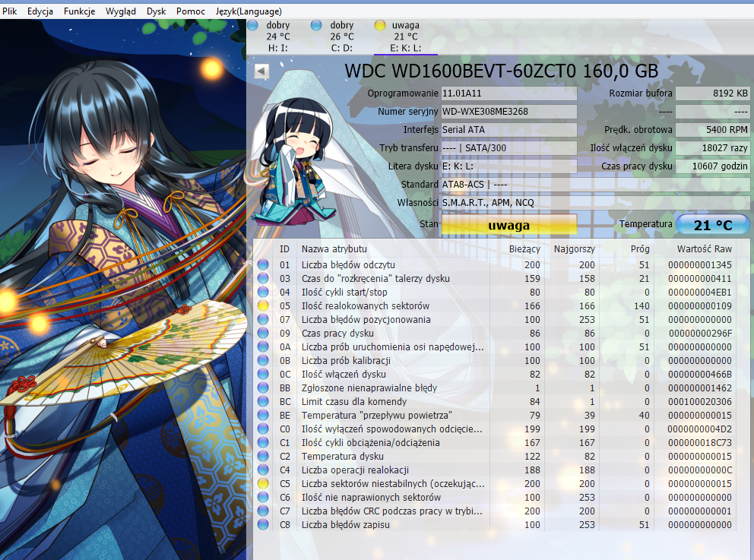Click status orb for attribute BB nienaprawialne błędy

[263, 388]
